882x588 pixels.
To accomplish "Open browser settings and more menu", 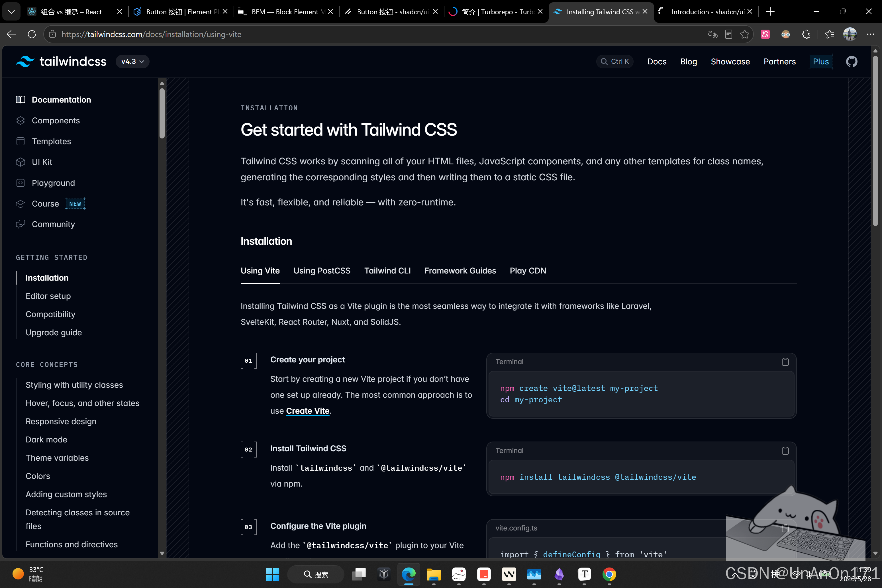I will click(x=870, y=34).
